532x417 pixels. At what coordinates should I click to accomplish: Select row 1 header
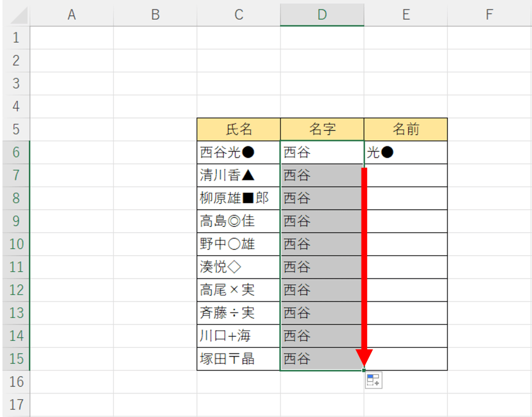[x=16, y=38]
